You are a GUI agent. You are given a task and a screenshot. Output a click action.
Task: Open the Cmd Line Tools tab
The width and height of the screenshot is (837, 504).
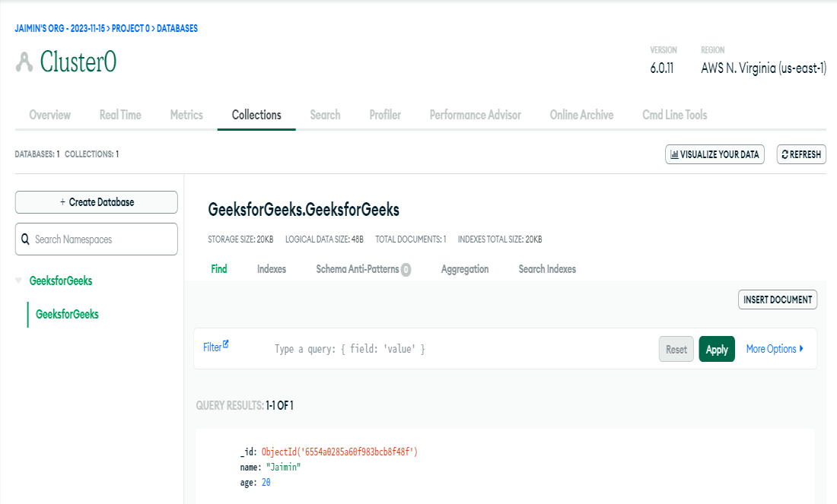click(674, 115)
